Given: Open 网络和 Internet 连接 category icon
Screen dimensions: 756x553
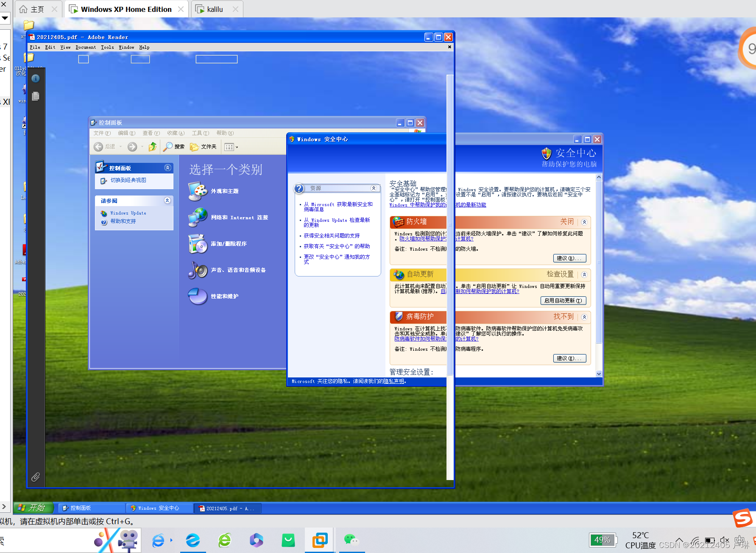Looking at the screenshot, I should click(x=198, y=218).
